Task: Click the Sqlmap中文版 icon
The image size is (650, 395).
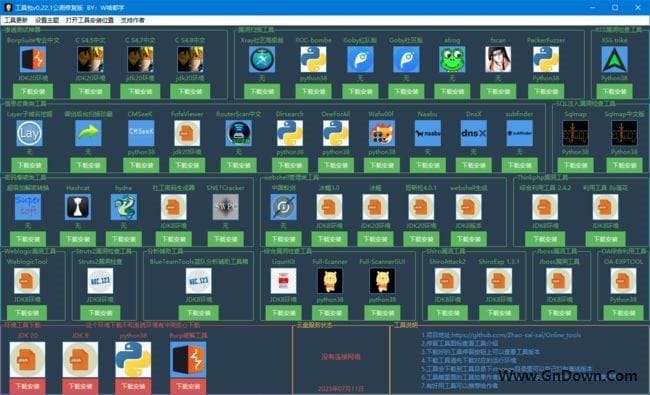Action: [x=624, y=133]
